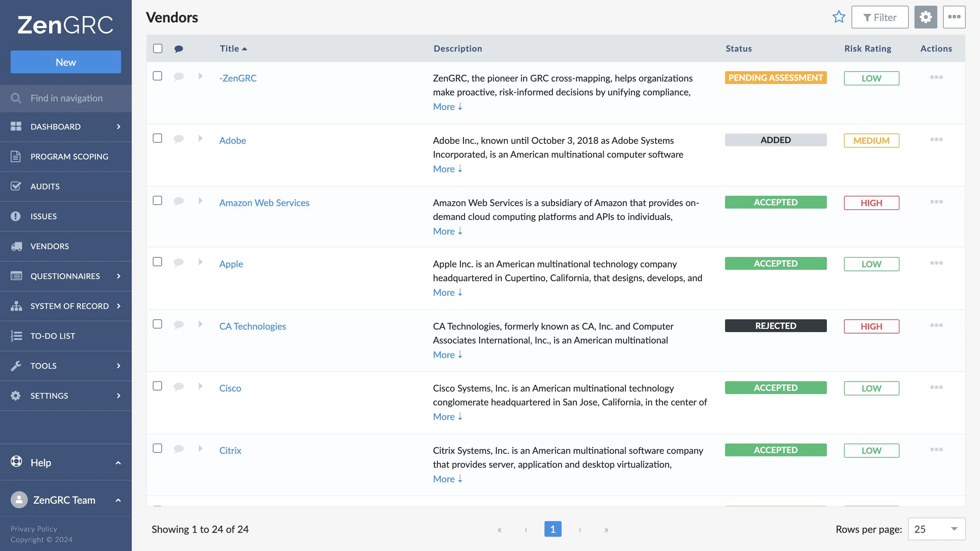Click the comment icon for Citrix row
This screenshot has width=980, height=551.
(x=178, y=449)
